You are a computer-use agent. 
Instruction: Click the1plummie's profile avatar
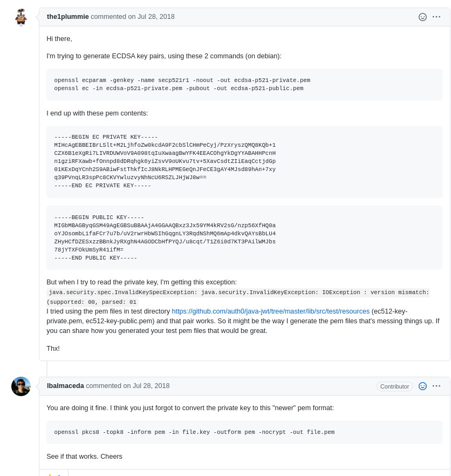coord(20,17)
